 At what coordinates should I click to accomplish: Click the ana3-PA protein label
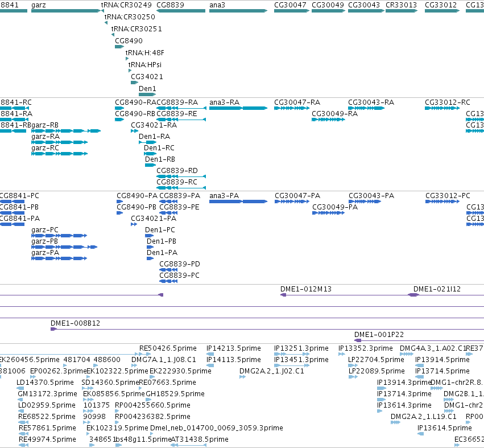coord(224,196)
